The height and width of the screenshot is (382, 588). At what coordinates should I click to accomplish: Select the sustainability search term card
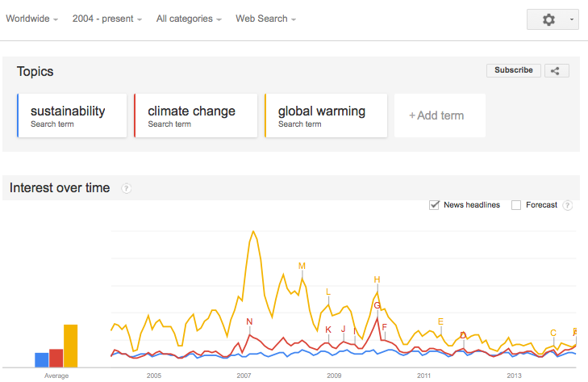(x=72, y=115)
